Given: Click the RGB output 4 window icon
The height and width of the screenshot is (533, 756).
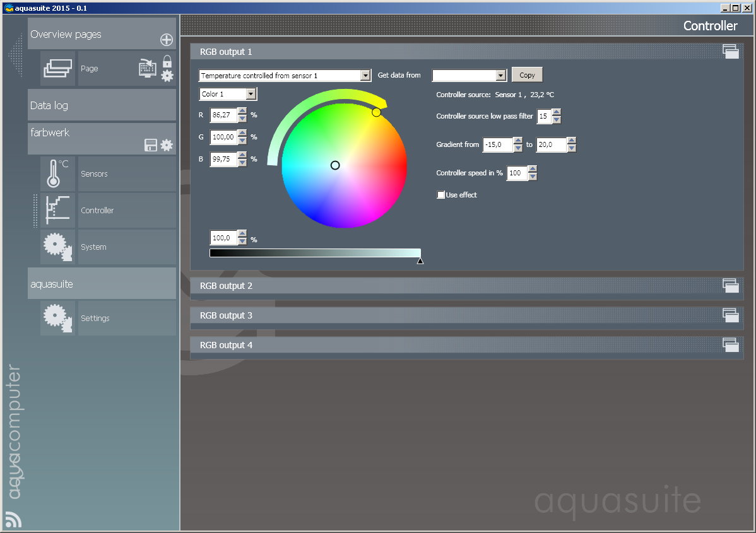Looking at the screenshot, I should point(731,345).
